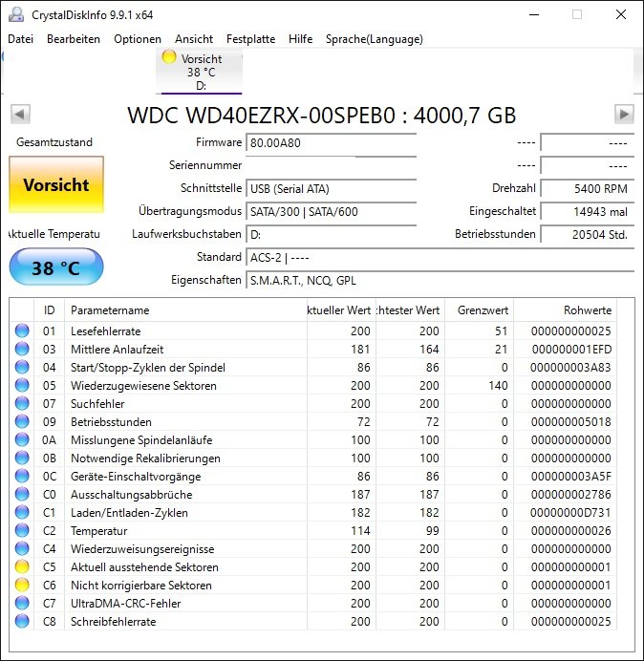Click blue status orb for Notwendige Rekalibrierungen

click(22, 458)
